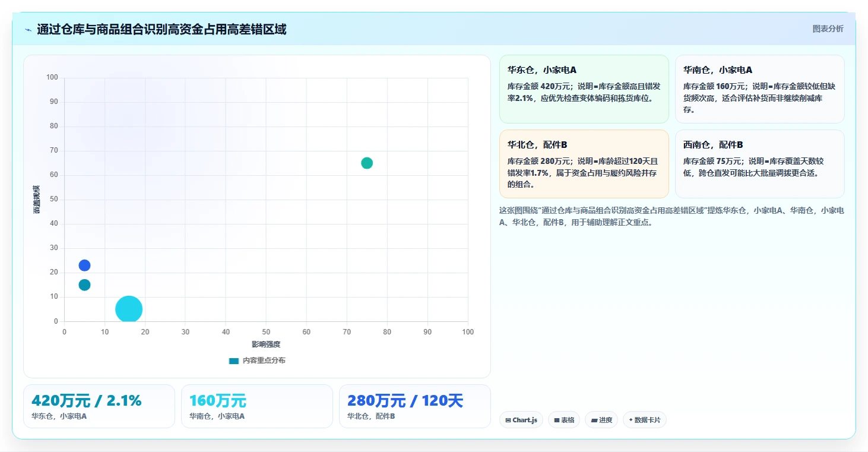Click the 表格 tag icon
The height and width of the screenshot is (452, 868).
click(557, 421)
